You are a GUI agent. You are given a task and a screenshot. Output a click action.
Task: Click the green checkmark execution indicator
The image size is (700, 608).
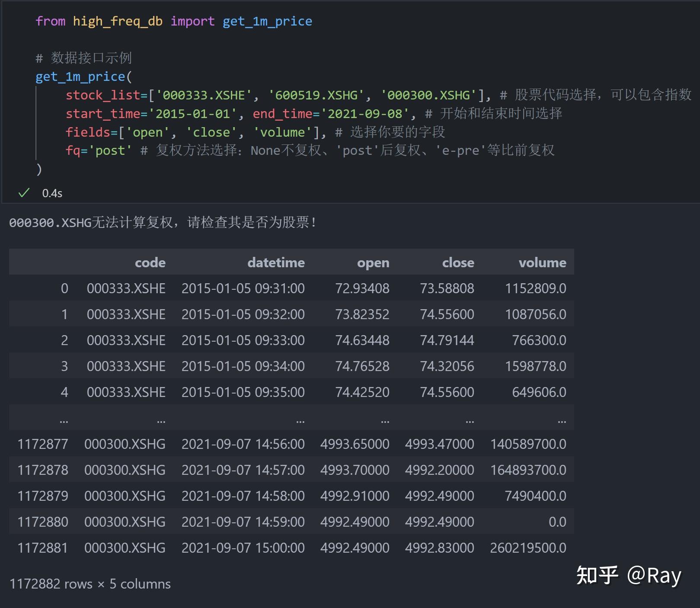pyautogui.click(x=24, y=193)
